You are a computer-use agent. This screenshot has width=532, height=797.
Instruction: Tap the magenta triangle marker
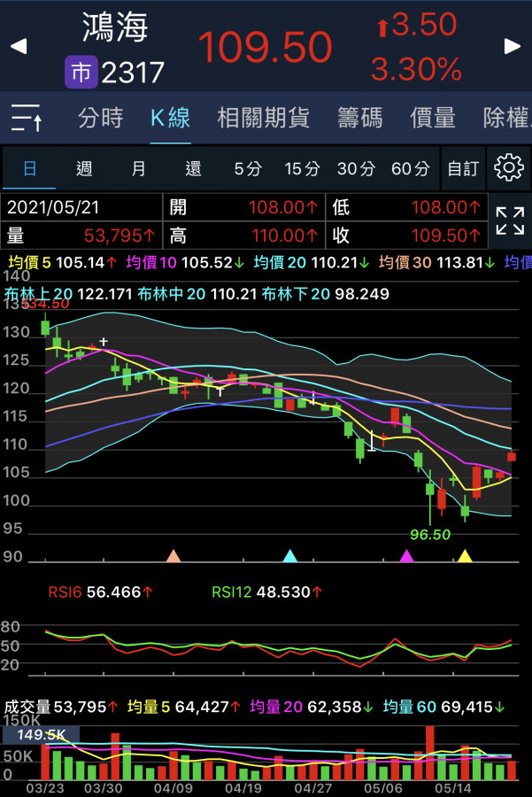pyautogui.click(x=406, y=555)
